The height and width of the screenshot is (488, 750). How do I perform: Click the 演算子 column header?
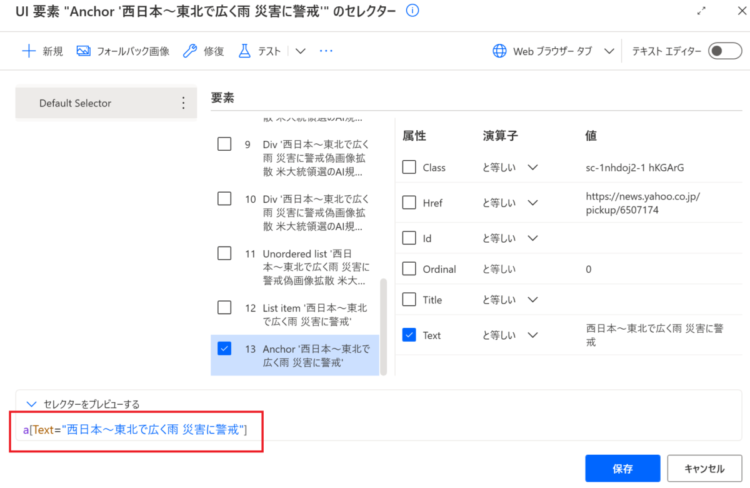pos(500,136)
